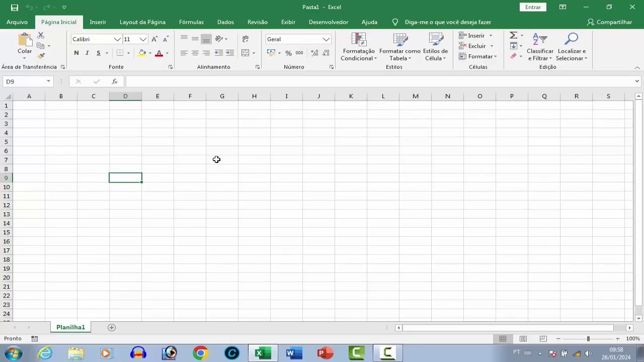Apply the yellow fill color bucket
This screenshot has width=644, height=362.
[x=142, y=53]
